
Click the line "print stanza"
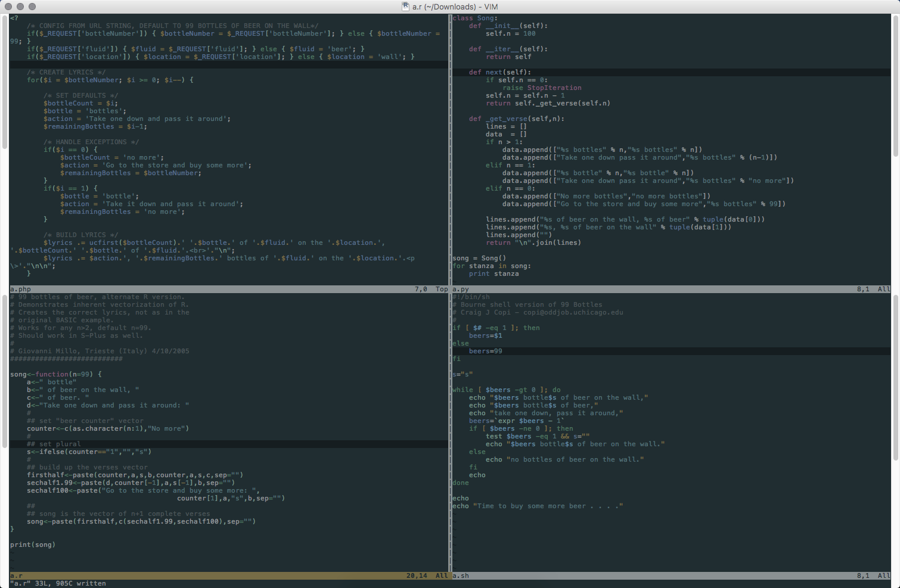(494, 273)
